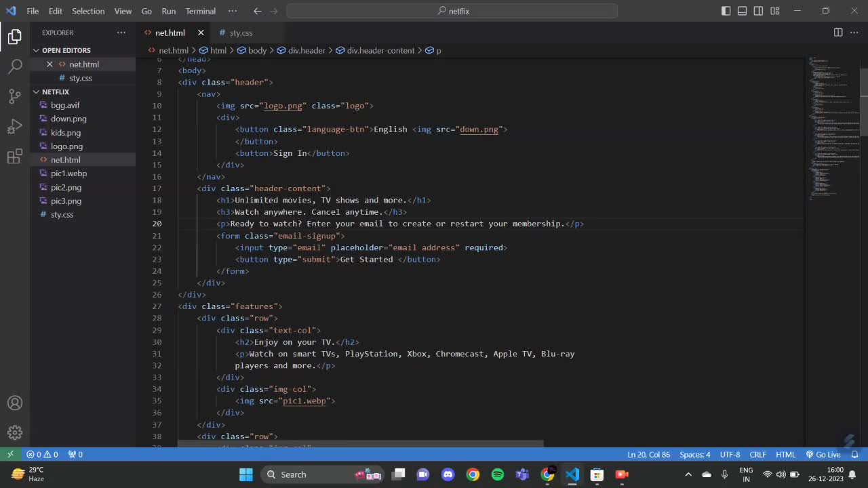Open the View menu
Image resolution: width=868 pixels, height=488 pixels.
(123, 11)
